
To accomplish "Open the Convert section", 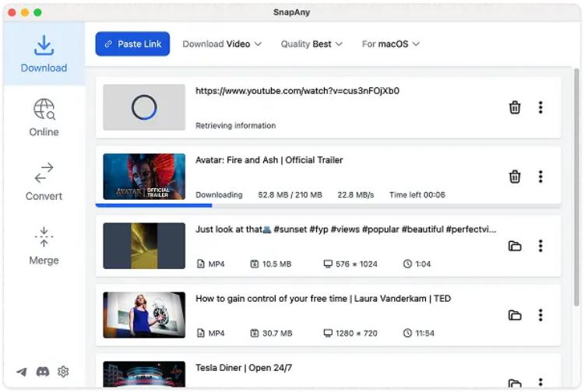I will 44,182.
